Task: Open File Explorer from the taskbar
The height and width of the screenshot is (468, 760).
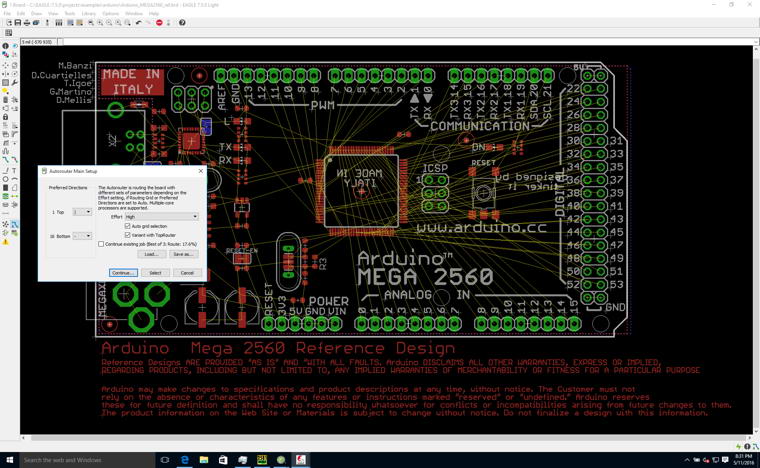Action: pos(204,460)
